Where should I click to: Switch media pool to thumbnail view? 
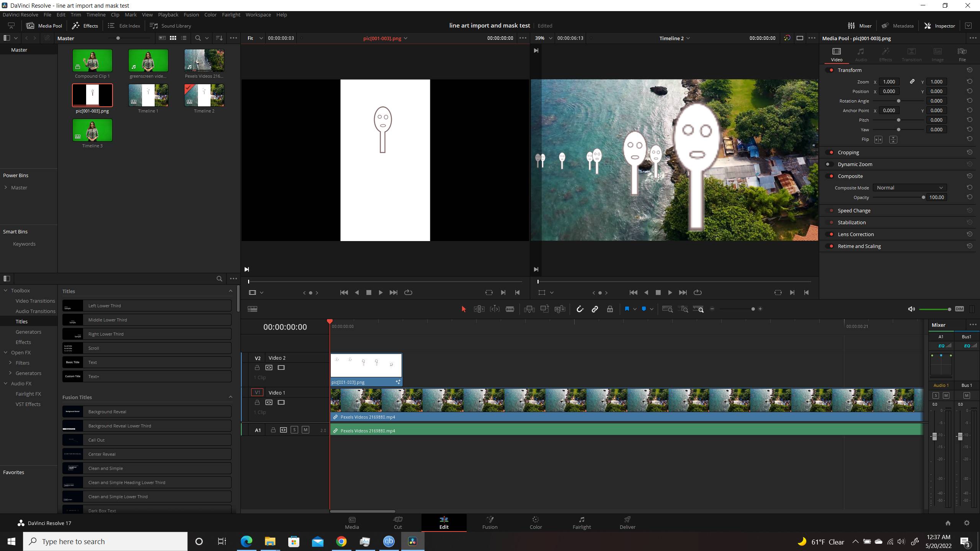tap(173, 38)
